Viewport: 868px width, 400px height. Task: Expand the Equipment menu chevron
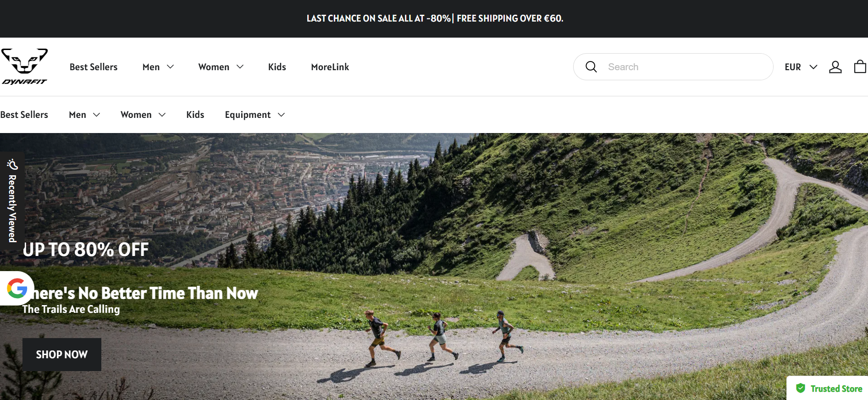tap(282, 115)
